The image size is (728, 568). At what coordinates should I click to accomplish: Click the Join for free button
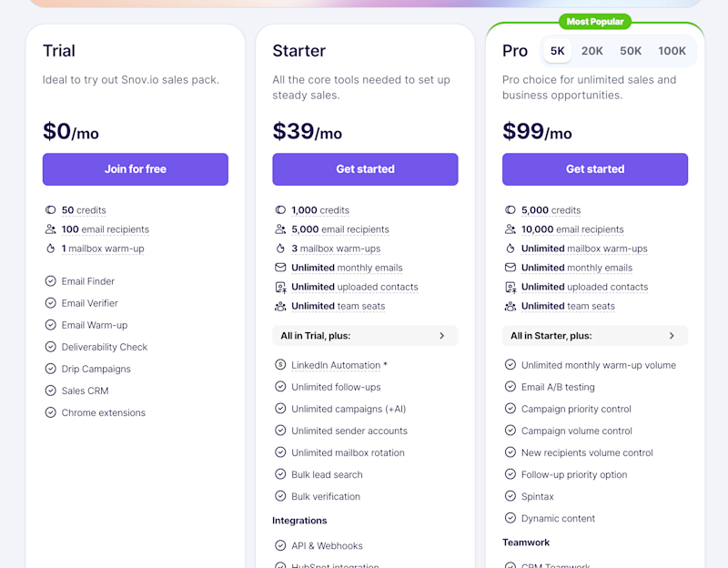click(x=135, y=169)
